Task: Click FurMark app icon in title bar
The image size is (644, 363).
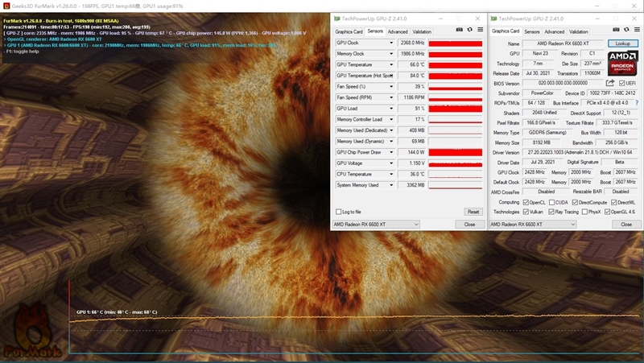Action: [x=6, y=6]
